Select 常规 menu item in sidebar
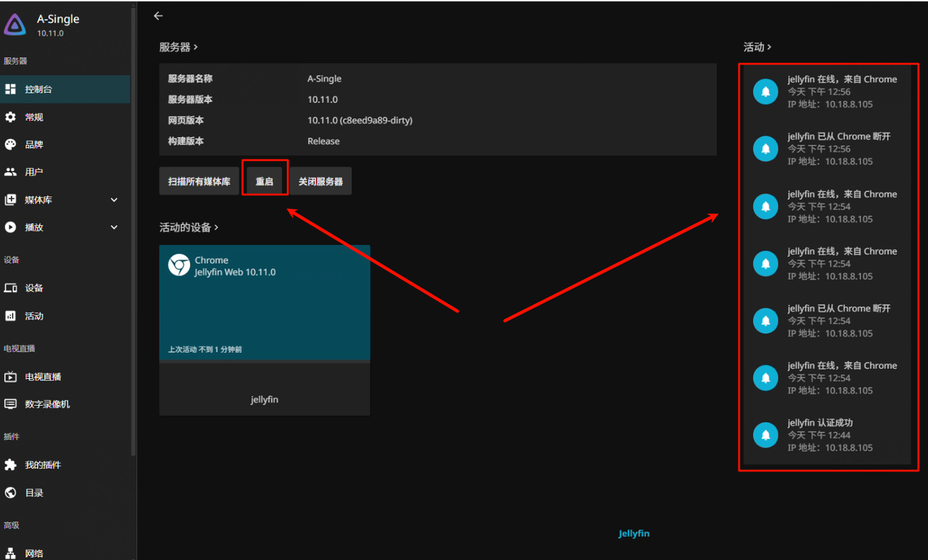The height and width of the screenshot is (560, 928). [65, 117]
